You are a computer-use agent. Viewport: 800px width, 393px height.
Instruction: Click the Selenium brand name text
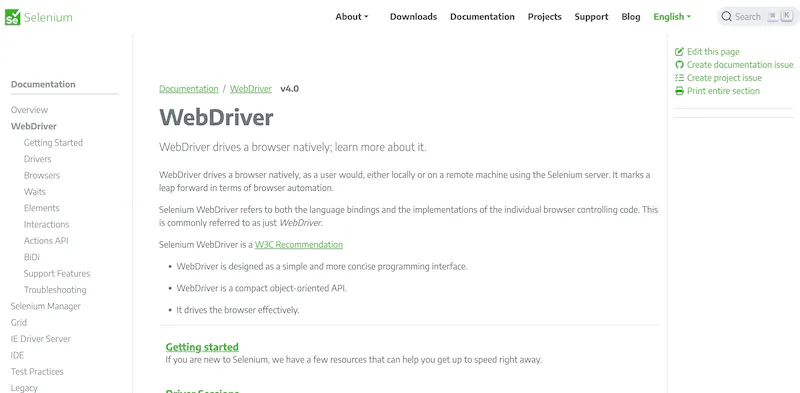pyautogui.click(x=48, y=17)
